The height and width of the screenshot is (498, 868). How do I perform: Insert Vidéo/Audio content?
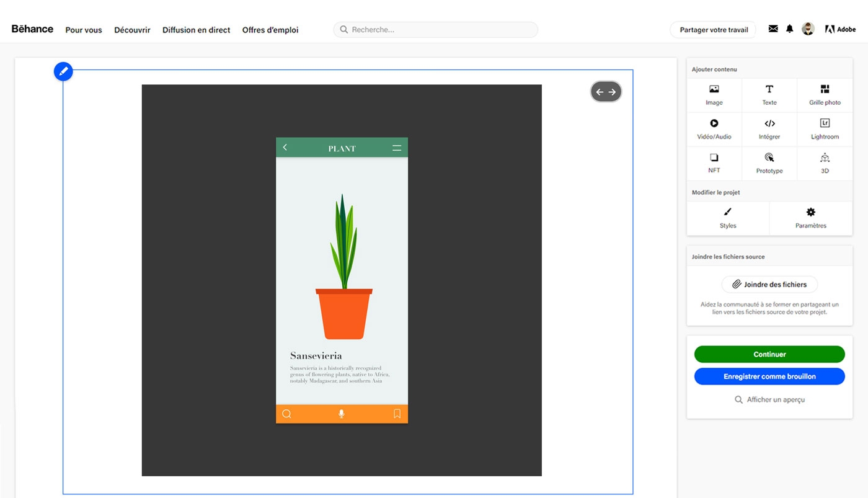tap(713, 128)
